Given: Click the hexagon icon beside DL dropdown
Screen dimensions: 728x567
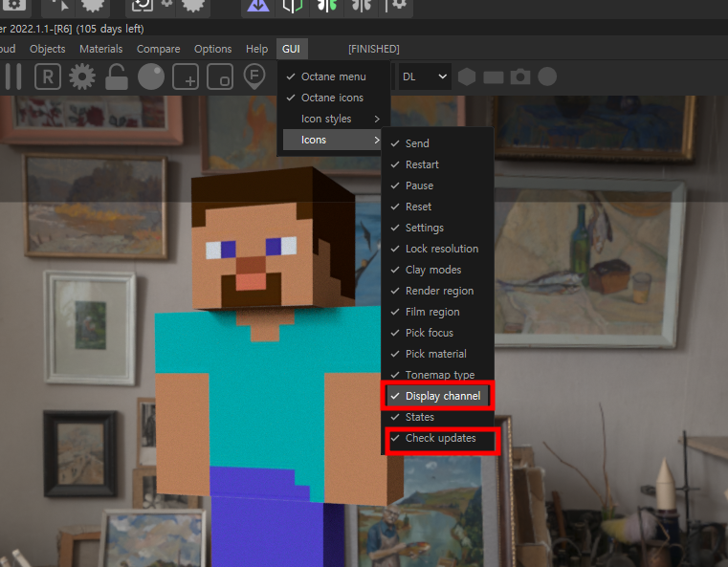Looking at the screenshot, I should [467, 76].
